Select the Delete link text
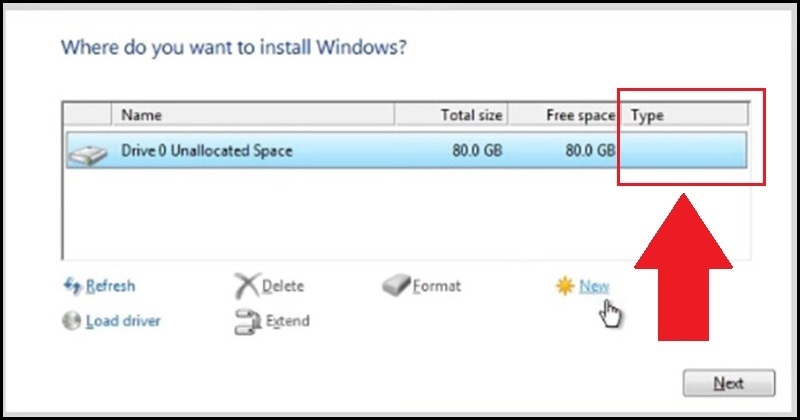Viewport: 800px width, 420px height. click(x=283, y=287)
